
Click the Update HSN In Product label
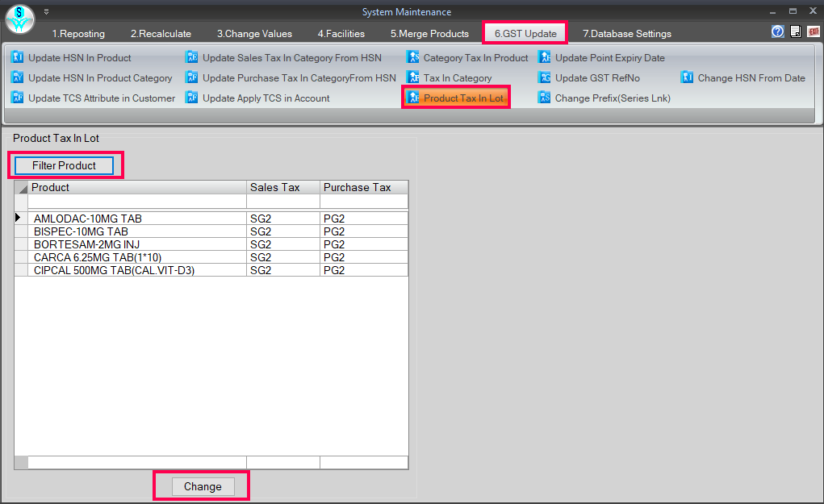tap(79, 58)
